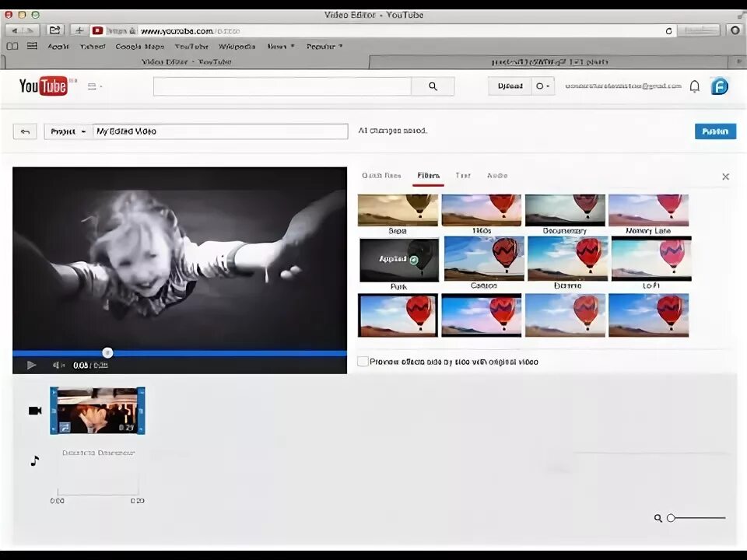
Task: Click the Safari plus add button
Action: tap(79, 30)
